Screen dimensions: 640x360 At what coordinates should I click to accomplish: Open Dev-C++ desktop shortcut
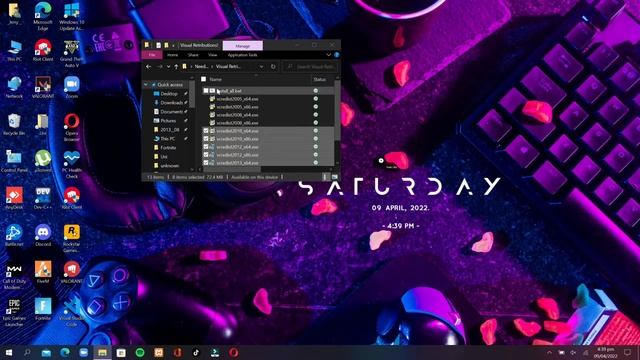pyautogui.click(x=43, y=199)
